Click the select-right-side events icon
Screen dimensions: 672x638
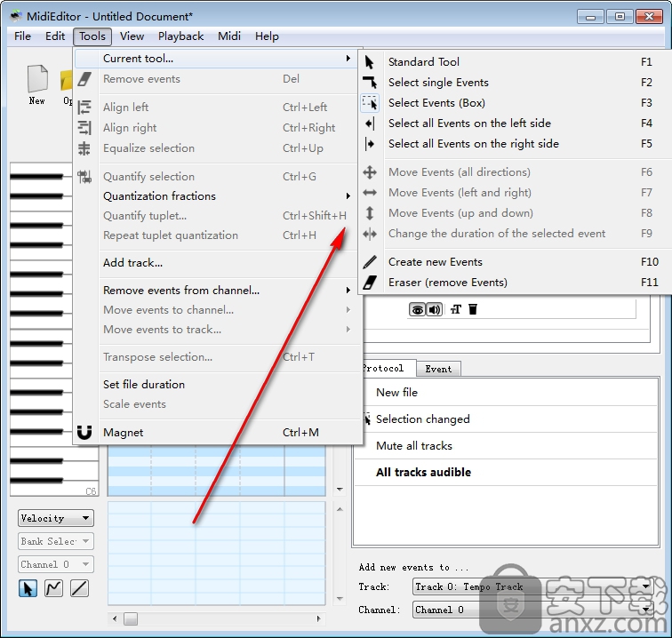[x=370, y=144]
